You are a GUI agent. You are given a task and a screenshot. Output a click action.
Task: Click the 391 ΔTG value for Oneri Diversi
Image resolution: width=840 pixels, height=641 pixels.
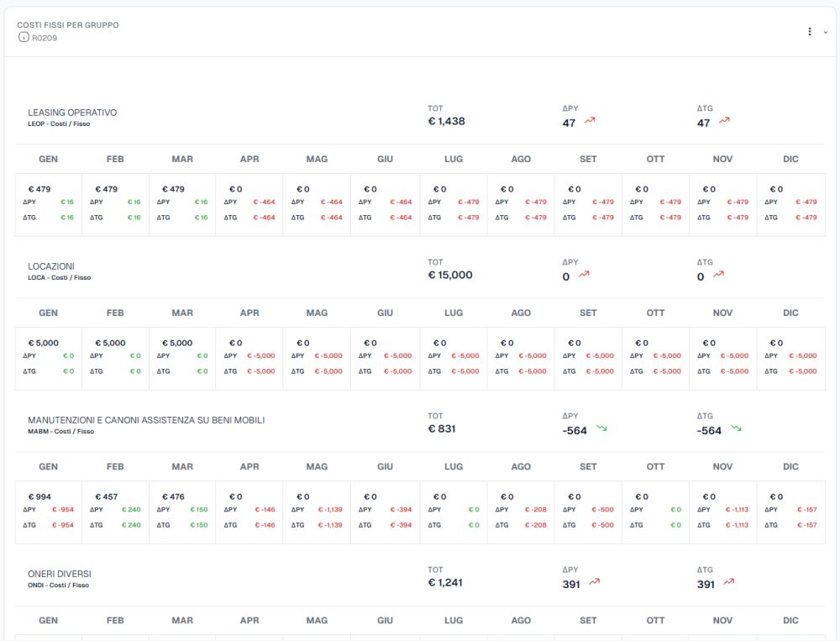click(706, 585)
